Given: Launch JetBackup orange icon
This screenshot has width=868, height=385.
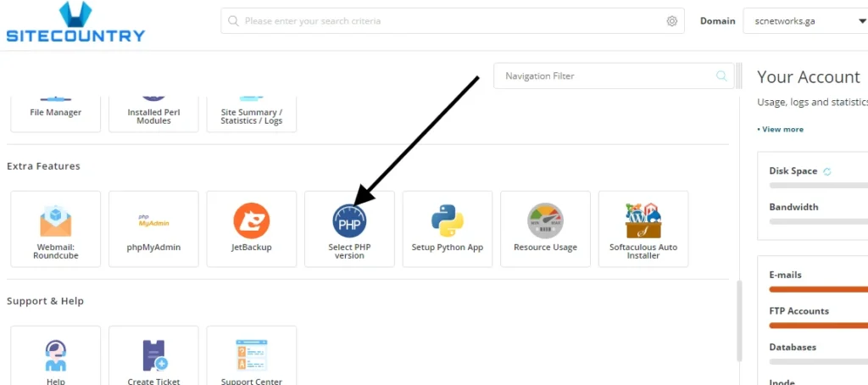Looking at the screenshot, I should 251,220.
